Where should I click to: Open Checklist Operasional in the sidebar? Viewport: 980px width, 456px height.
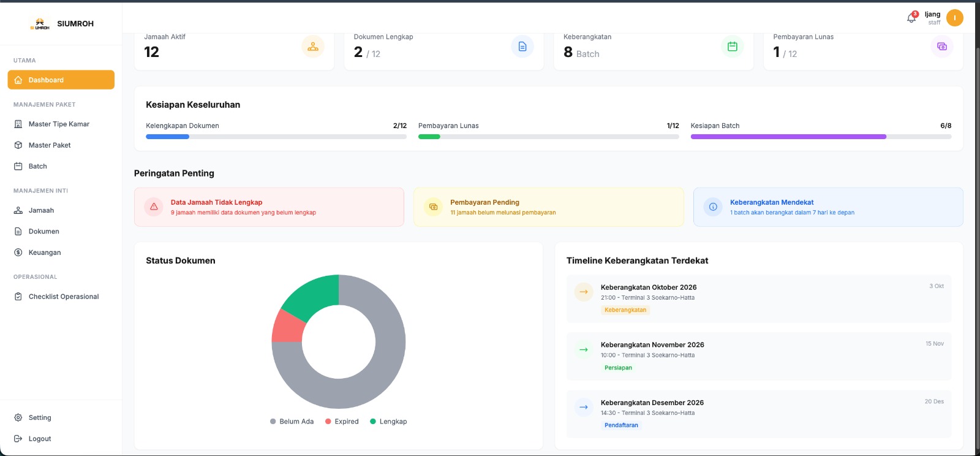click(61, 297)
